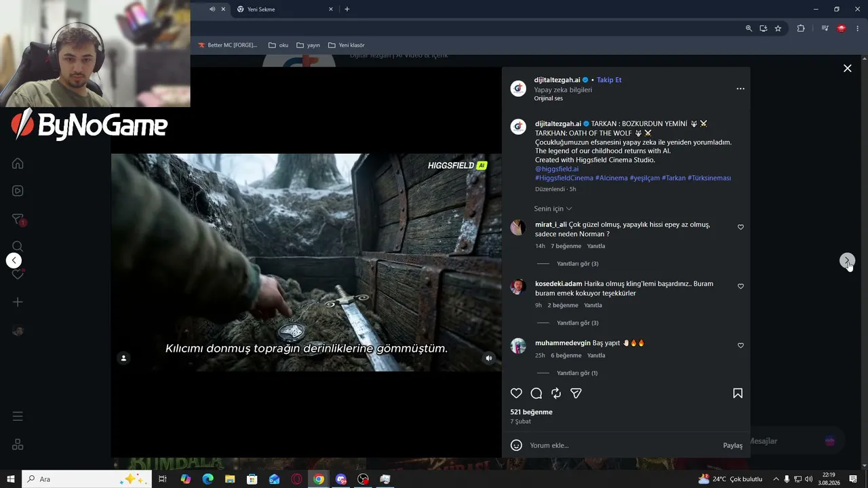868x488 pixels.
Task: Open the #HiggsfieldCinema hashtag
Action: 564,178
